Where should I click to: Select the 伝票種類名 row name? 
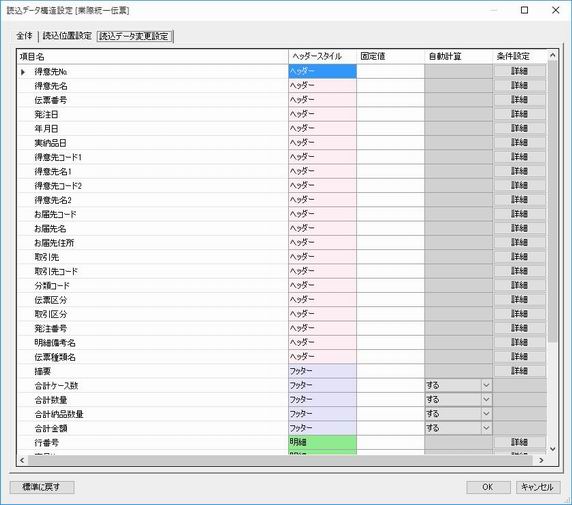point(55,357)
